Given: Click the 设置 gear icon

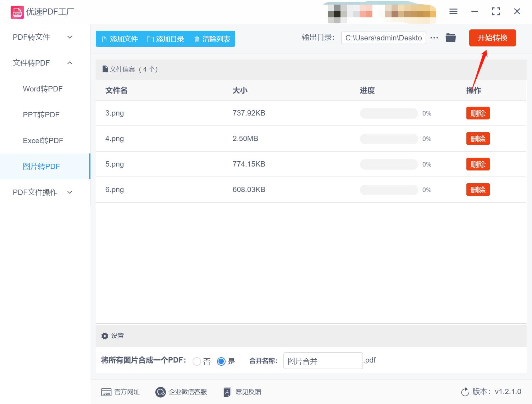Looking at the screenshot, I should click(105, 336).
